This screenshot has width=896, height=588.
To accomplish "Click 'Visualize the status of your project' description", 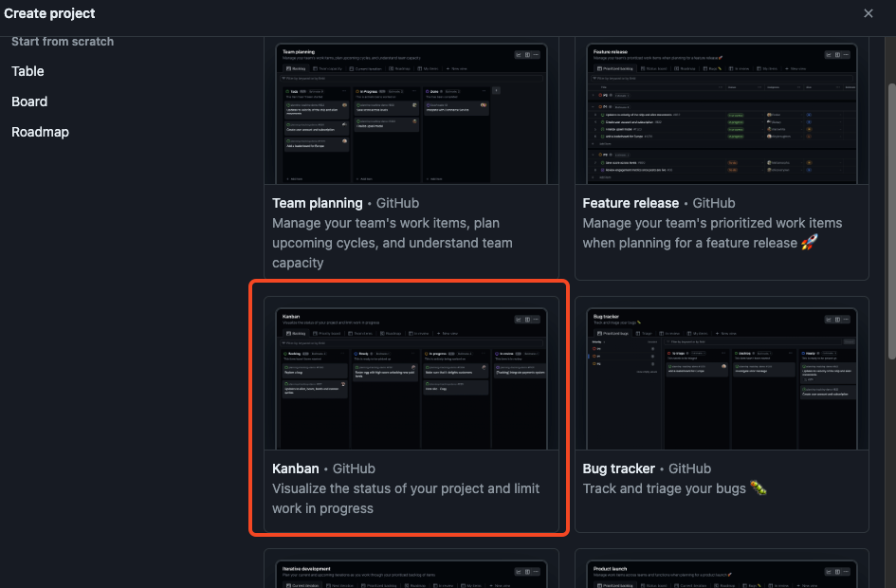I will coord(406,498).
